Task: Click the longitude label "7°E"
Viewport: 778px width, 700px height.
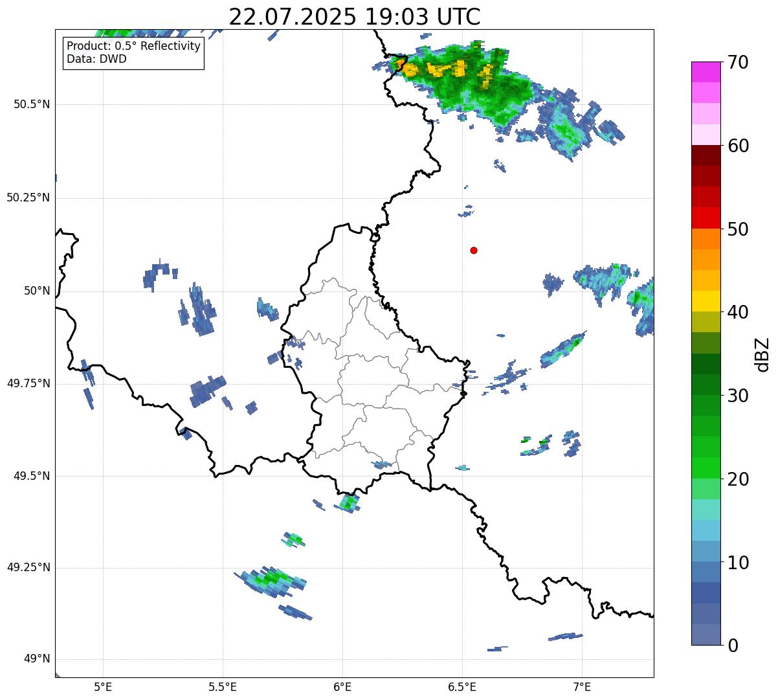Action: (582, 688)
